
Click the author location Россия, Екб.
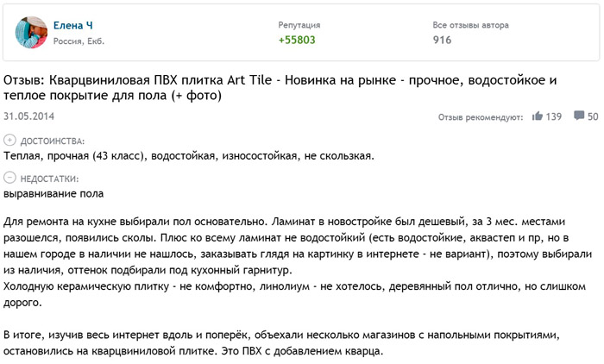(x=79, y=42)
